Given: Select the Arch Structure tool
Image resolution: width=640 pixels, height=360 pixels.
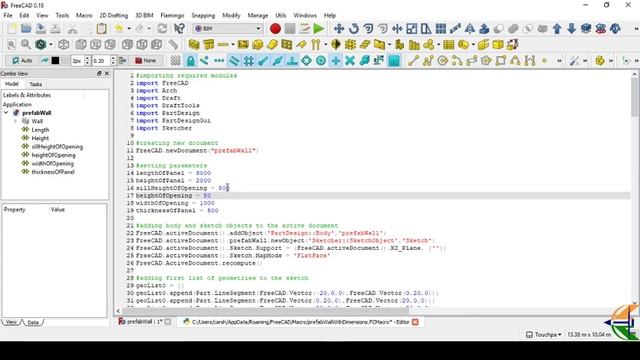Looking at the screenshot, I should [209, 44].
